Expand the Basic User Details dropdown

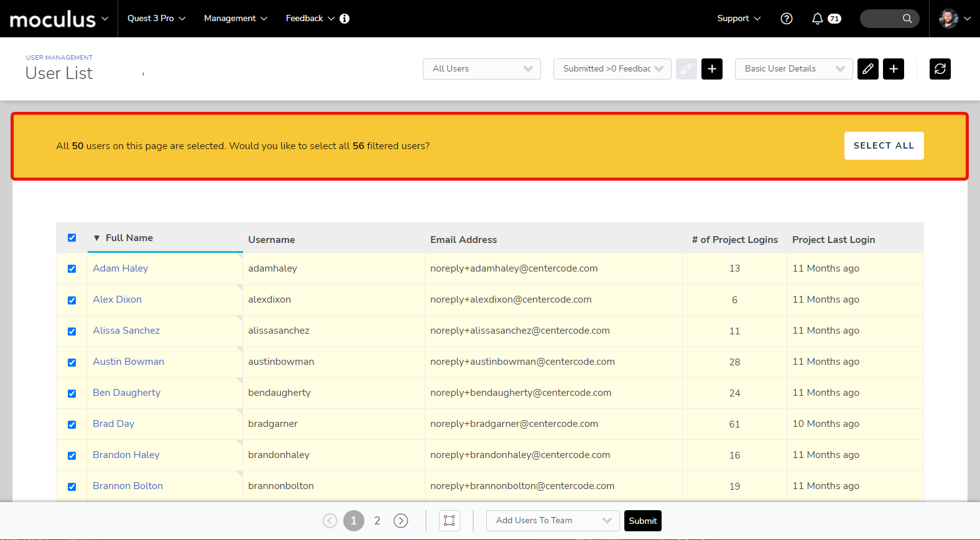(793, 69)
